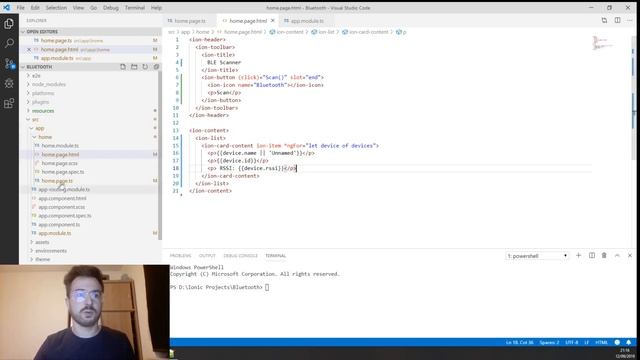Switch to the app.module.ts editor tab
The image size is (640, 360).
tap(307, 21)
